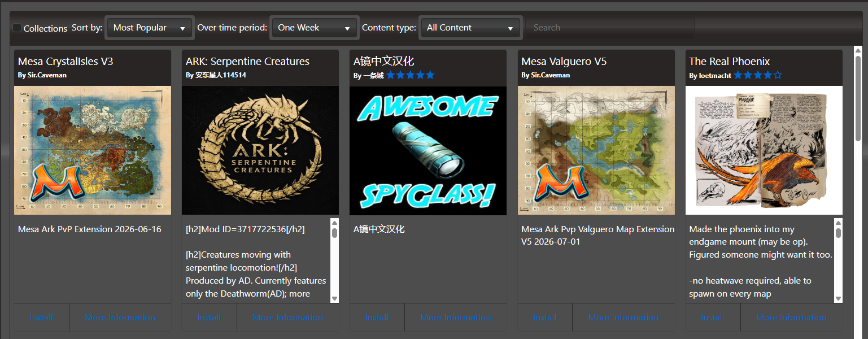Click the Mesa CrystalIsles V3 map thumbnail
This screenshot has width=868, height=339.
coord(93,150)
